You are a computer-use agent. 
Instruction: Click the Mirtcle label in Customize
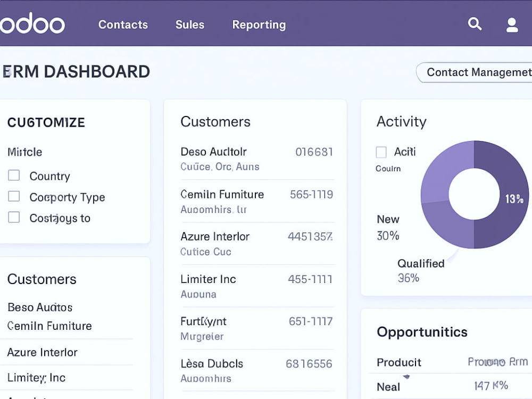(x=25, y=152)
